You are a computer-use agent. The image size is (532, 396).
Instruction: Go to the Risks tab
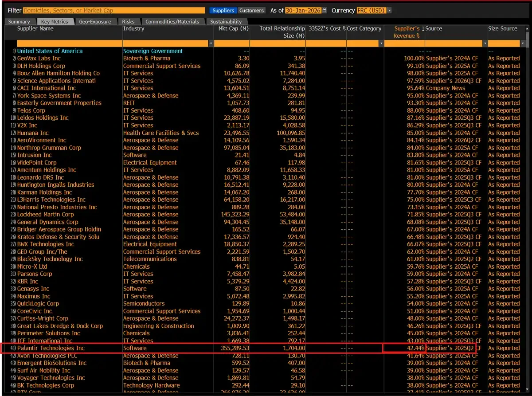(x=128, y=22)
